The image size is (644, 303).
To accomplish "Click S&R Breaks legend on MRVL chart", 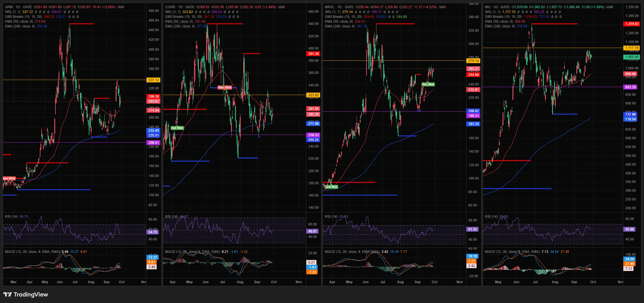I will 343,17.
